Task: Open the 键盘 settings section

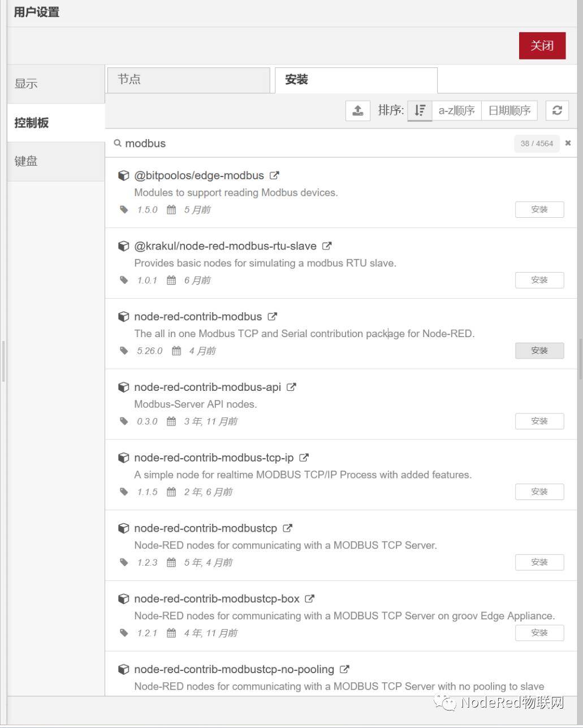Action: tap(56, 161)
